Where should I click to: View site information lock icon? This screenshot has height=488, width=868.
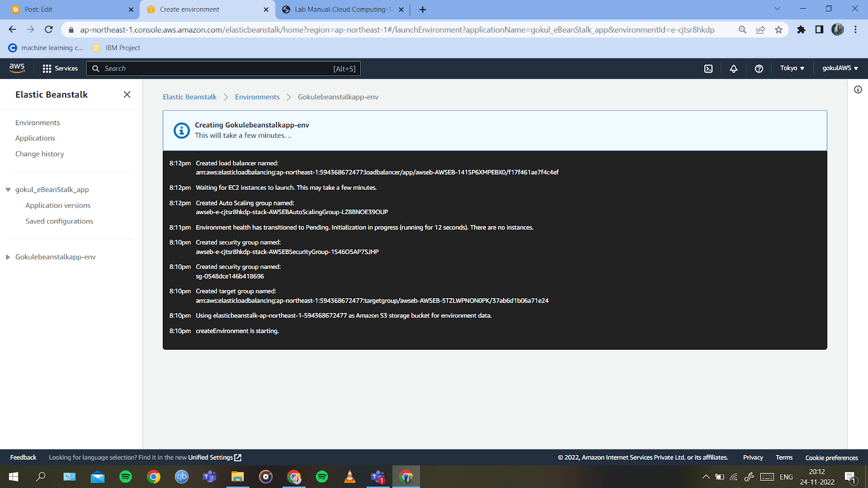click(71, 30)
